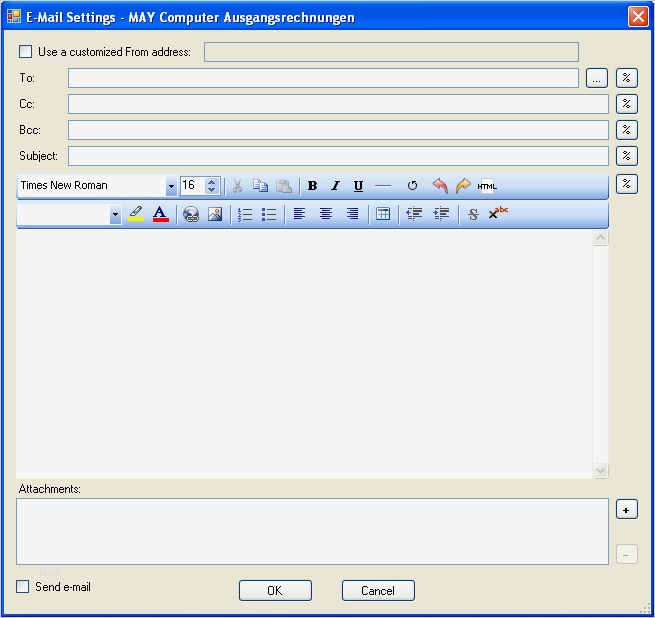Enable Use a customized From address
Viewport: 655px width, 618px height.
[x=25, y=52]
